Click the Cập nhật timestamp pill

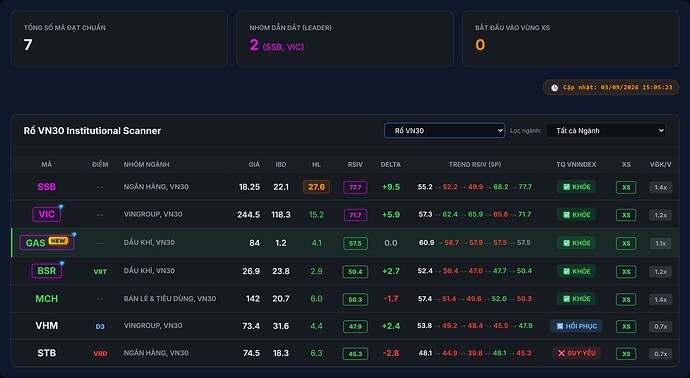coord(611,88)
